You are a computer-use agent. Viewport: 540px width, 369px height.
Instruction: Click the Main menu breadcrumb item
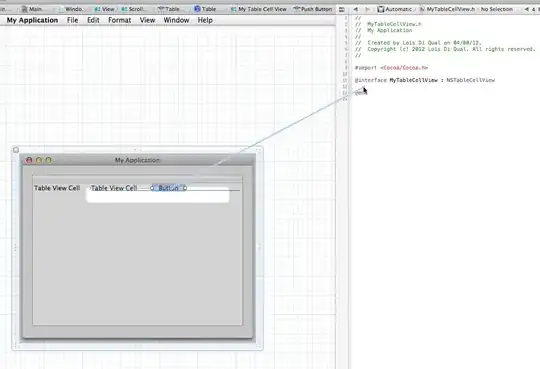pyautogui.click(x=32, y=9)
